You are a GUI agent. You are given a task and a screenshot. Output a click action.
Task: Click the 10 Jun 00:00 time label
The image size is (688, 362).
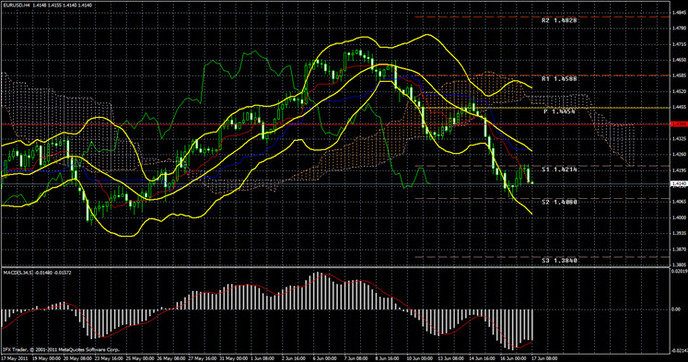tap(418, 358)
